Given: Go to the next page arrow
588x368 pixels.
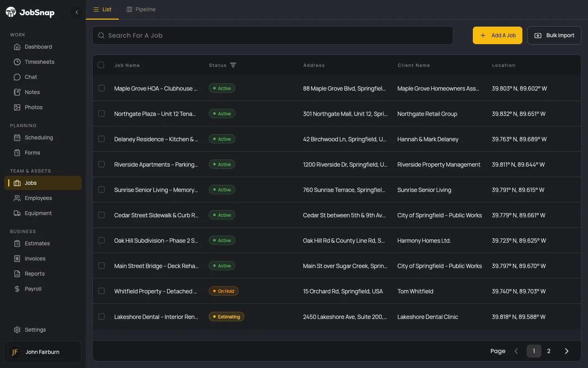Looking at the screenshot, I should [566, 351].
